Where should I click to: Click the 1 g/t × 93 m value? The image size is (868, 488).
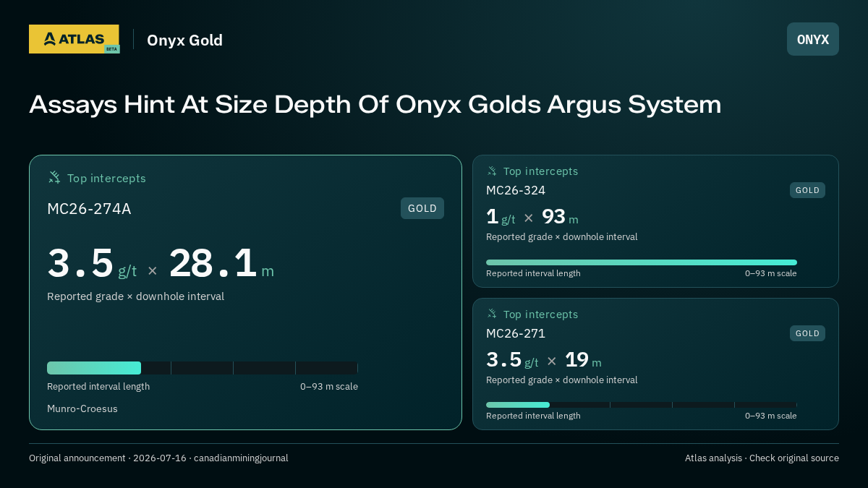point(532,216)
